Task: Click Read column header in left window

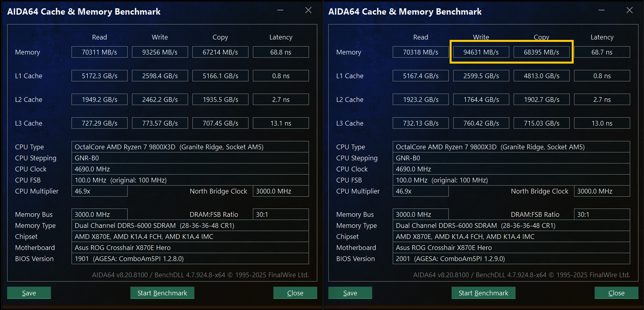Action: click(x=100, y=37)
